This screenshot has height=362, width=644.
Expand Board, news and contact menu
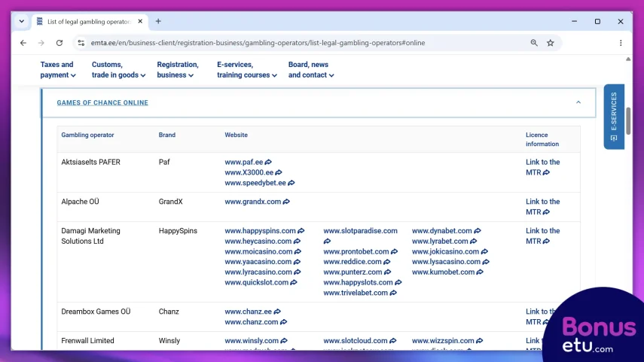[311, 70]
